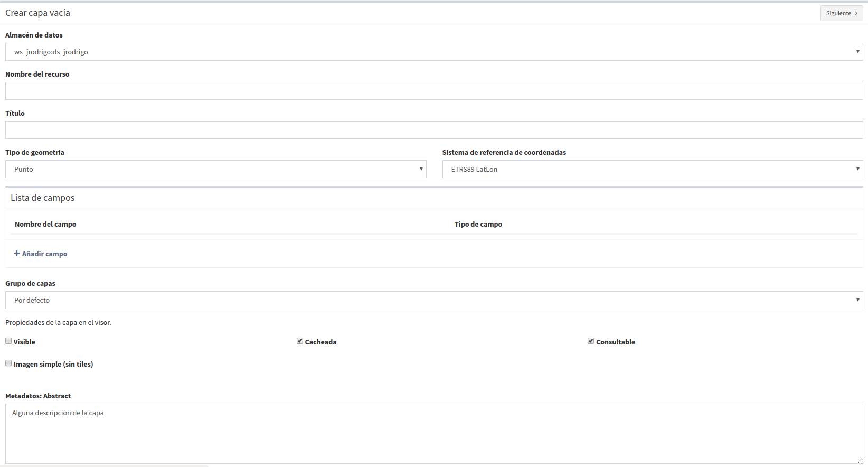This screenshot has width=868, height=467.
Task: Enable the Visible checkbox
Action: [8, 341]
